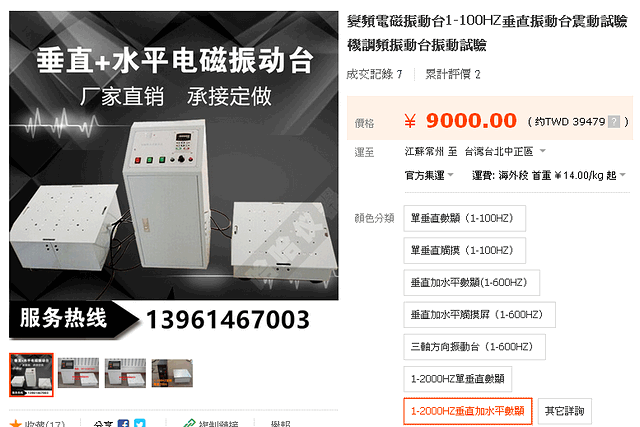Viewport: 640px width, 427px height.
Task: Click the Twitter share icon
Action: pyautogui.click(x=140, y=423)
